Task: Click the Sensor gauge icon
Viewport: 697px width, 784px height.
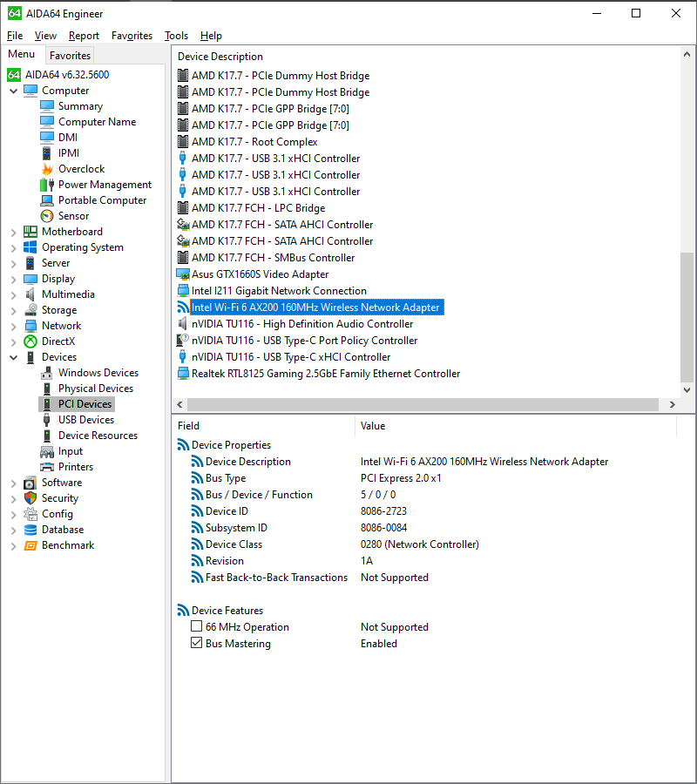Action: point(47,216)
